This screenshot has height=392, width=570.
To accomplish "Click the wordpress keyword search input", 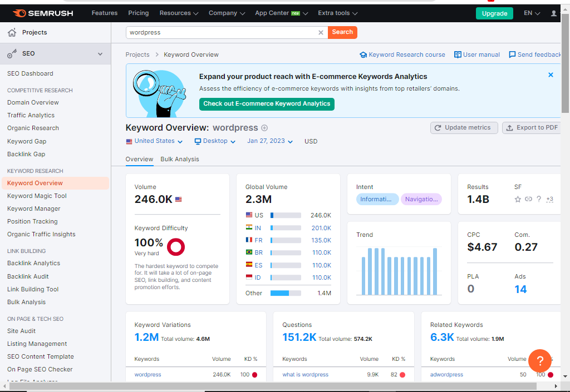I will coord(222,32).
